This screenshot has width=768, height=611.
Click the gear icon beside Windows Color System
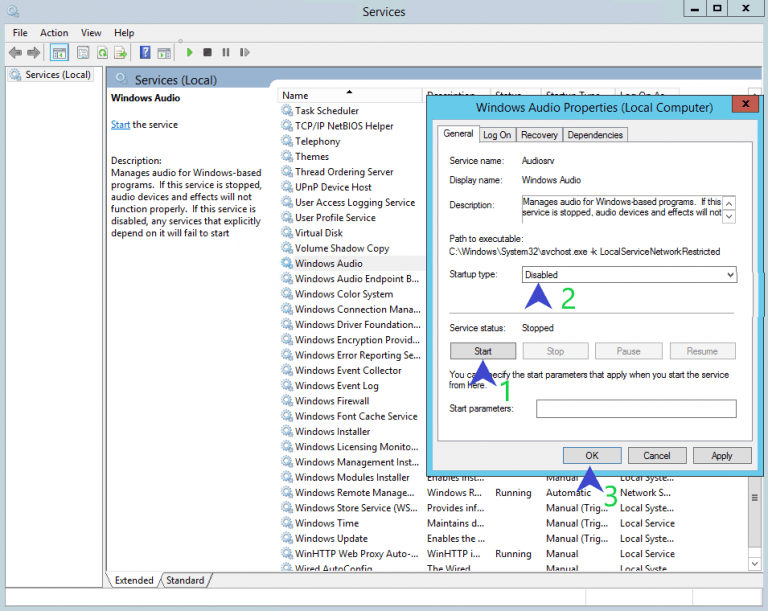(x=287, y=293)
